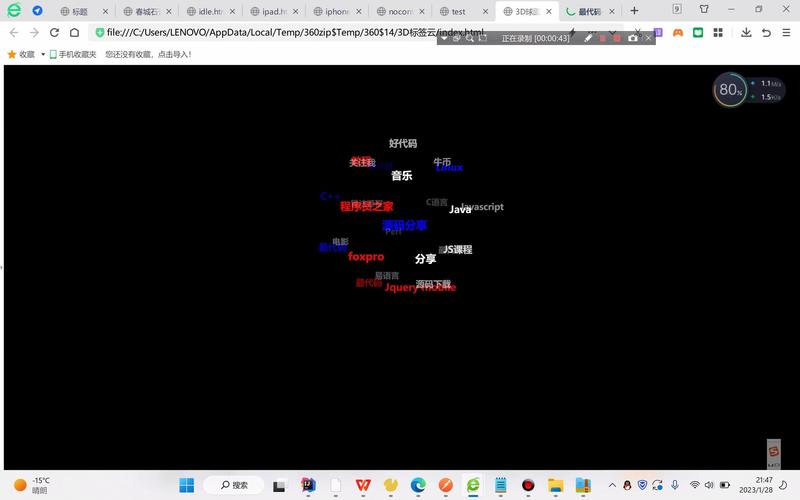The image size is (800, 500).
Task: Click the 音乐 tag
Action: pos(402,176)
